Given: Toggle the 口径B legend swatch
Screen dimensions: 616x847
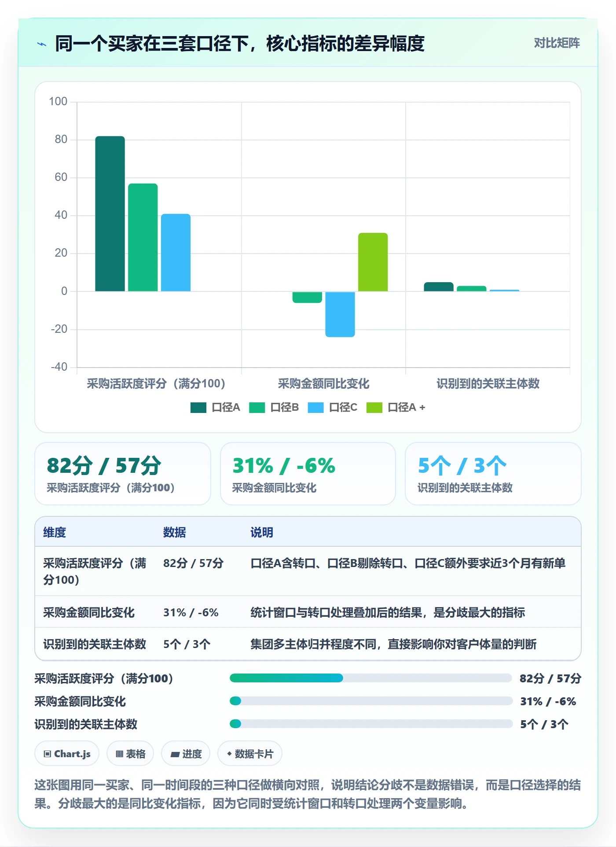Looking at the screenshot, I should pos(257,408).
